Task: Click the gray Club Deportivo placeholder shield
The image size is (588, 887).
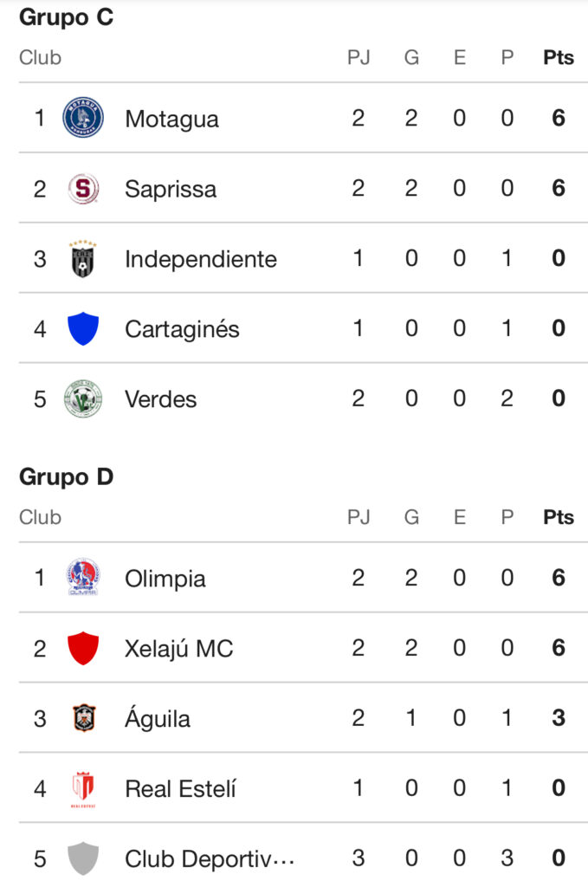Action: click(x=83, y=859)
